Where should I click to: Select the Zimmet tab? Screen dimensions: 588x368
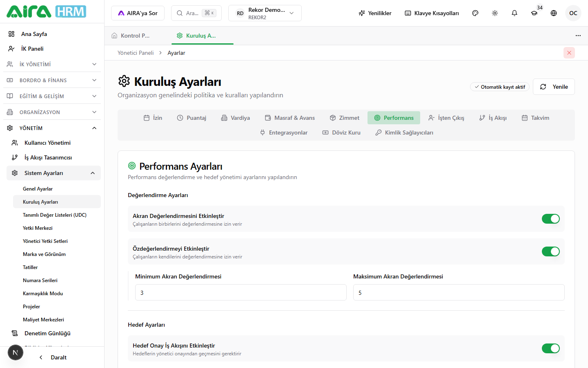tap(345, 118)
